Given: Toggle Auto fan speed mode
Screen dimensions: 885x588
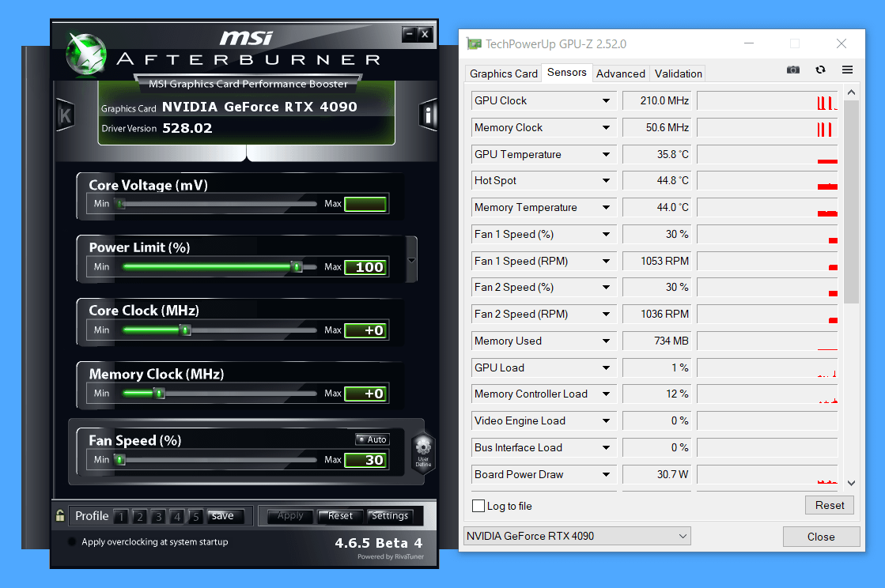Looking at the screenshot, I should pyautogui.click(x=373, y=439).
